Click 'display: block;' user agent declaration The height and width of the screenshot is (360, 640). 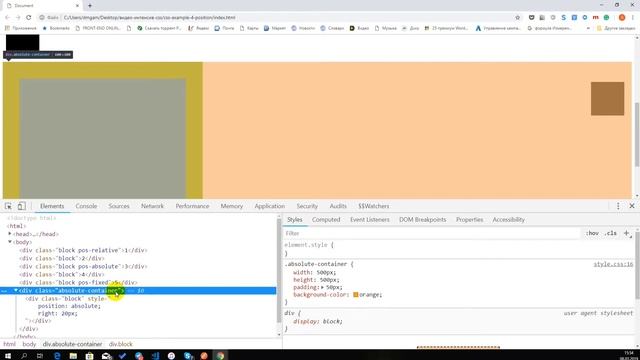click(x=318, y=322)
